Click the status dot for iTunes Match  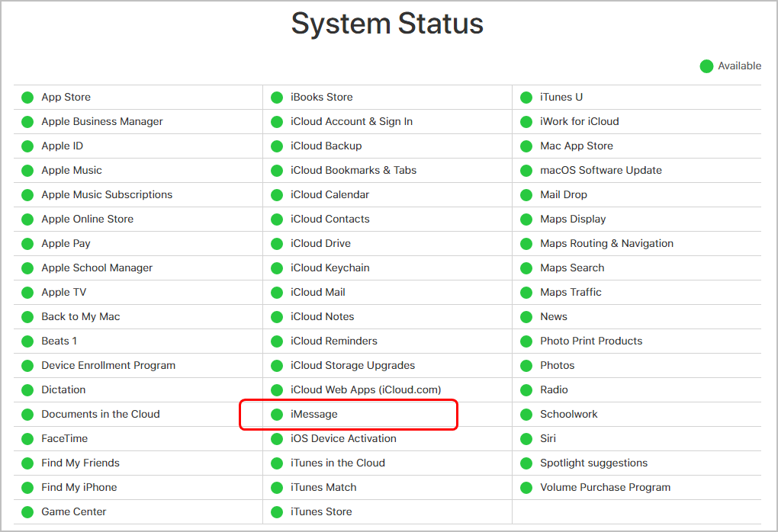[x=277, y=487]
